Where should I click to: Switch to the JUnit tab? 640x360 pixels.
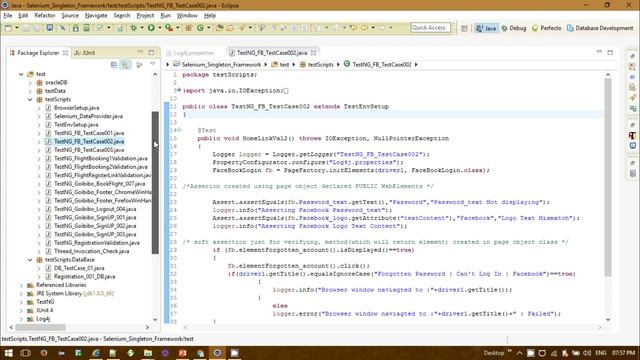pyautogui.click(x=85, y=53)
